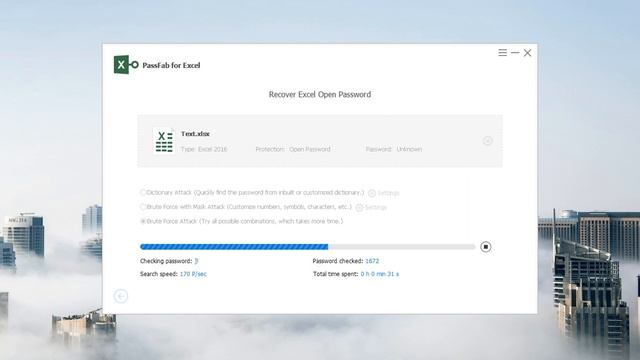This screenshot has width=640, height=360.
Task: Stop the password recovery process
Action: pyautogui.click(x=485, y=247)
